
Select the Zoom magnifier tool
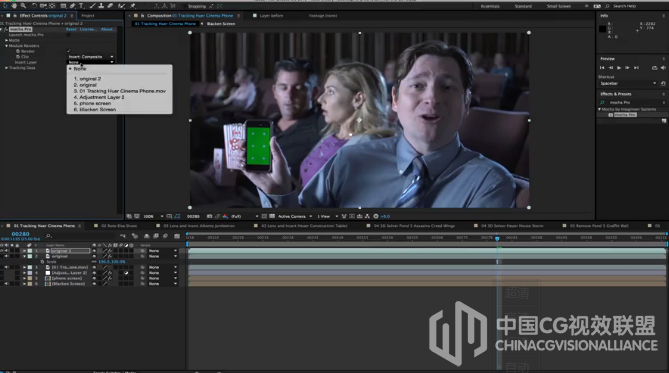pos(23,6)
